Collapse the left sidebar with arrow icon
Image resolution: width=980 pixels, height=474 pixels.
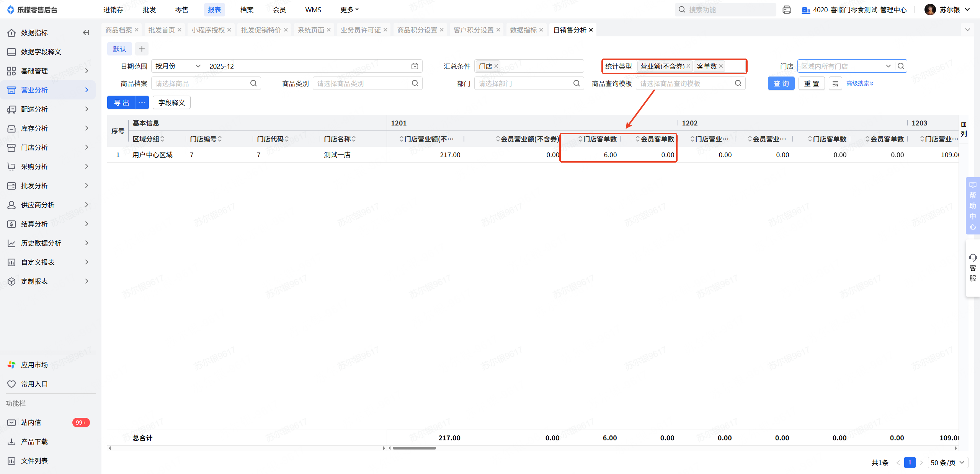(86, 33)
